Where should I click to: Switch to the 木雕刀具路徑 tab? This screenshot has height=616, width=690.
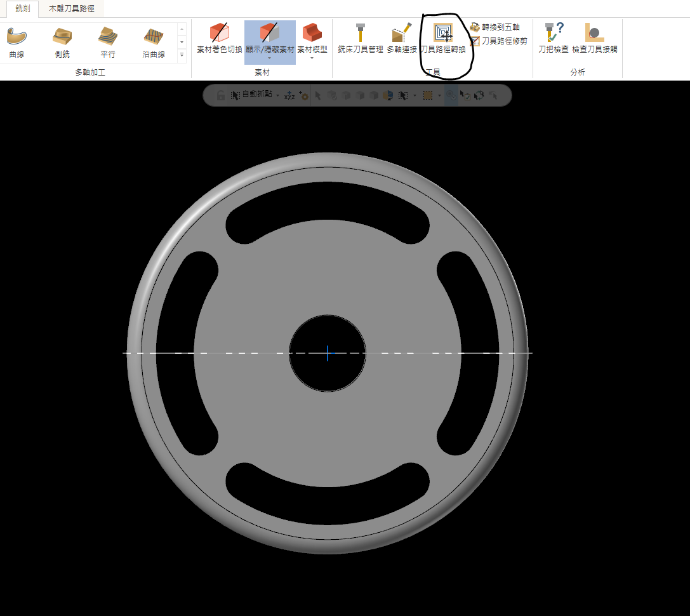(x=71, y=8)
